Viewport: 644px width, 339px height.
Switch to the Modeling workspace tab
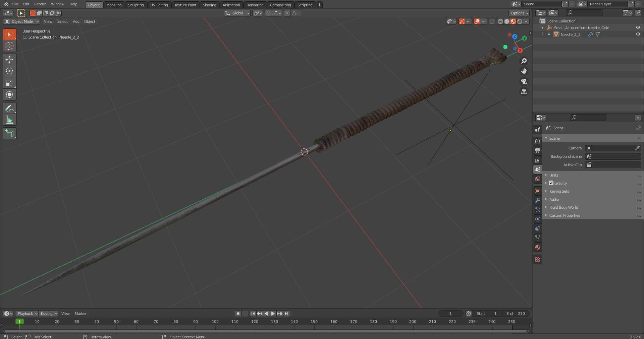pyautogui.click(x=114, y=5)
